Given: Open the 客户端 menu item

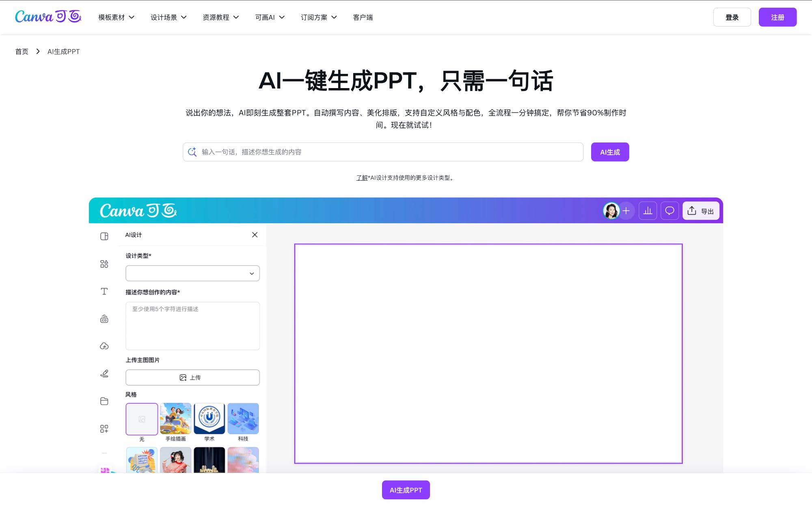Looking at the screenshot, I should click(x=363, y=17).
